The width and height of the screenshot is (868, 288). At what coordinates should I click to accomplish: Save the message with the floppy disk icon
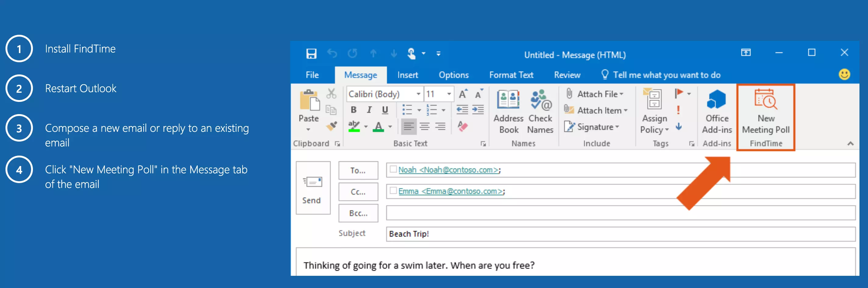coord(311,54)
